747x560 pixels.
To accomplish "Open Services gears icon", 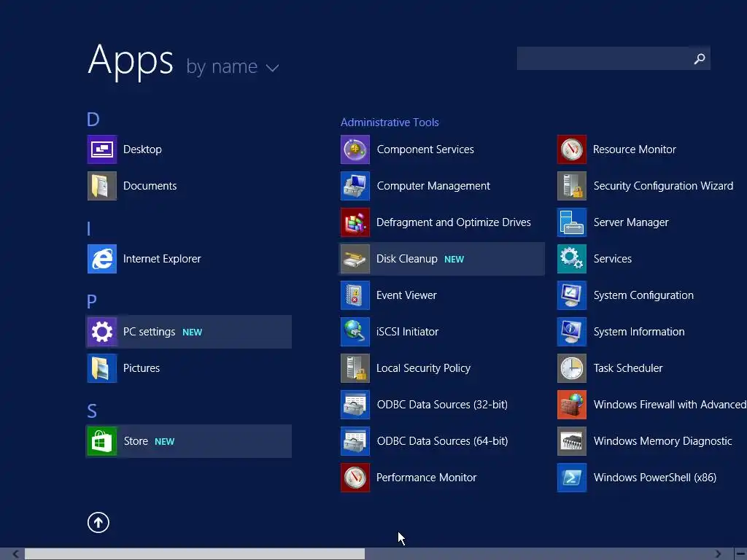I will 572,259.
